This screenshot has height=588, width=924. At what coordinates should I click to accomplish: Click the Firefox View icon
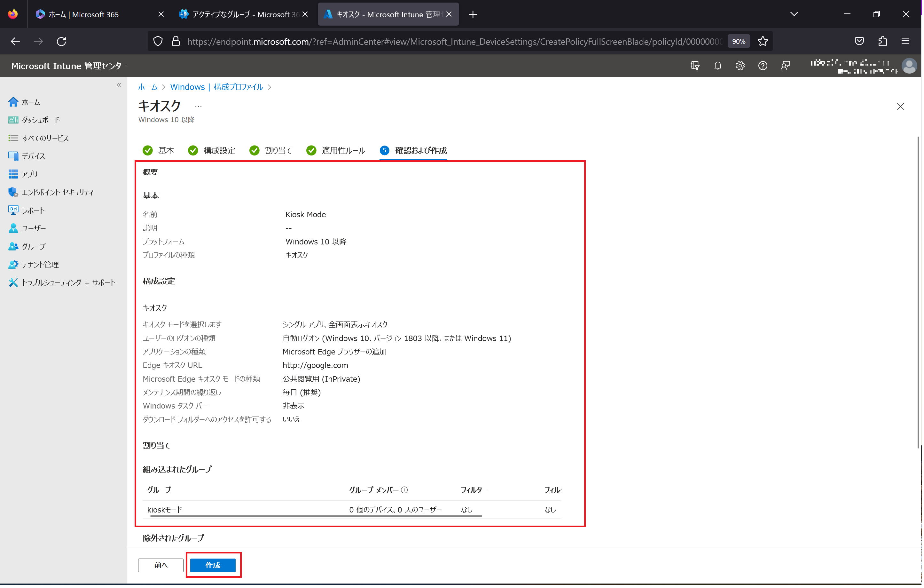pos(13,14)
